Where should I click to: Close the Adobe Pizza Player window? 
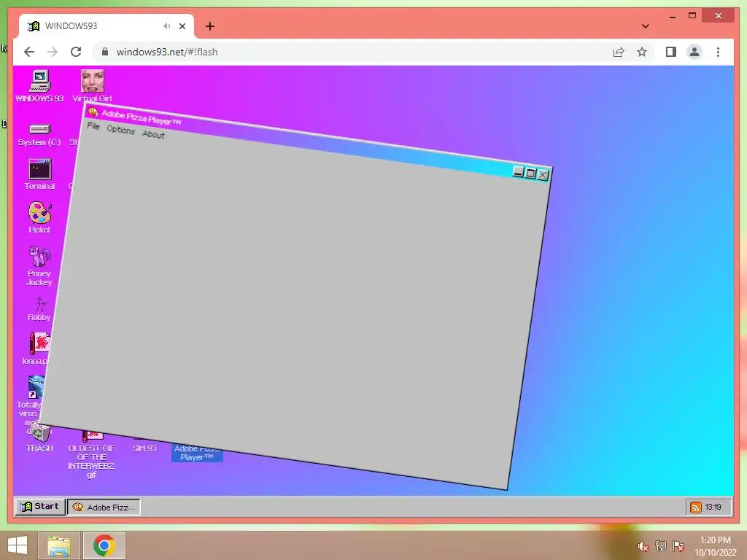[x=543, y=175]
